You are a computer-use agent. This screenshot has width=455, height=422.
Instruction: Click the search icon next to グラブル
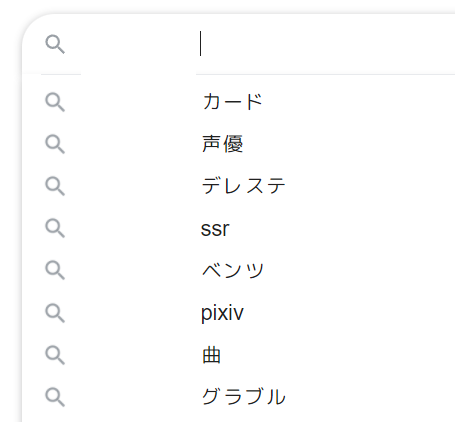(x=55, y=397)
